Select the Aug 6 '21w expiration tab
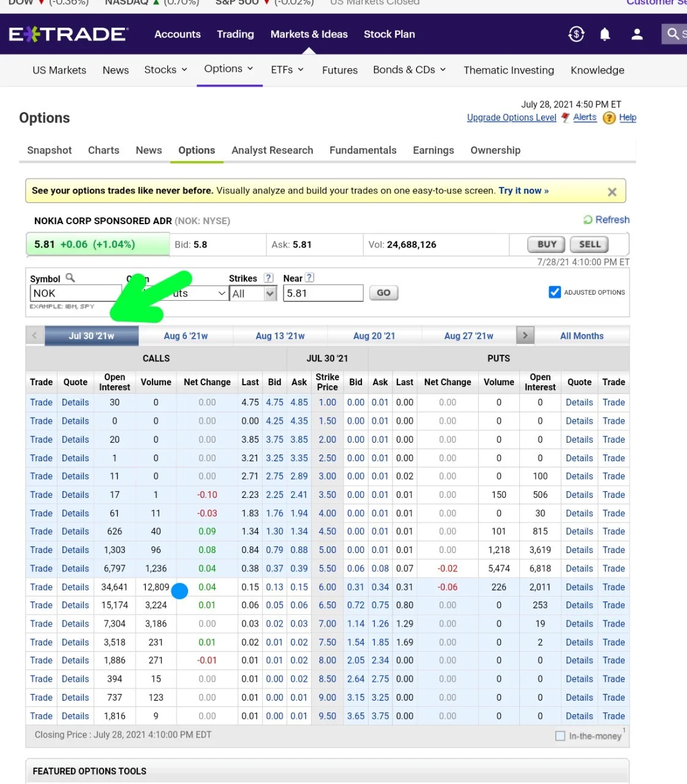The image size is (687, 784). (186, 336)
